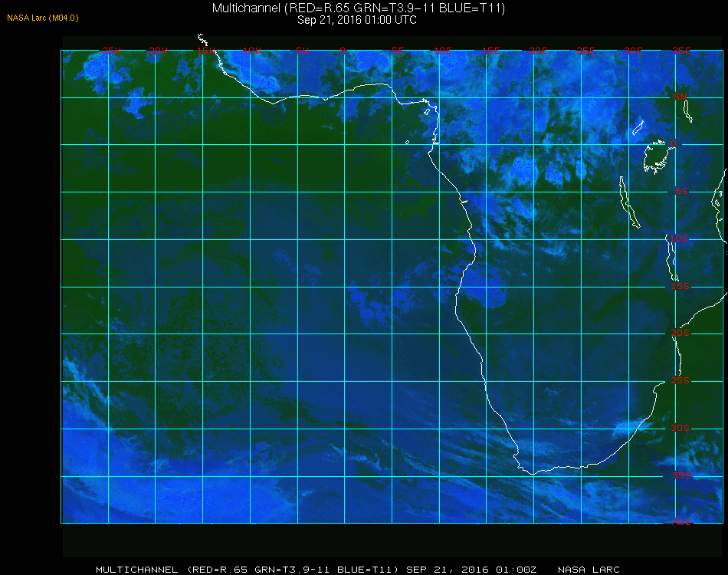Click the 20W longitude label
Image resolution: width=728 pixels, height=575 pixels.
159,51
